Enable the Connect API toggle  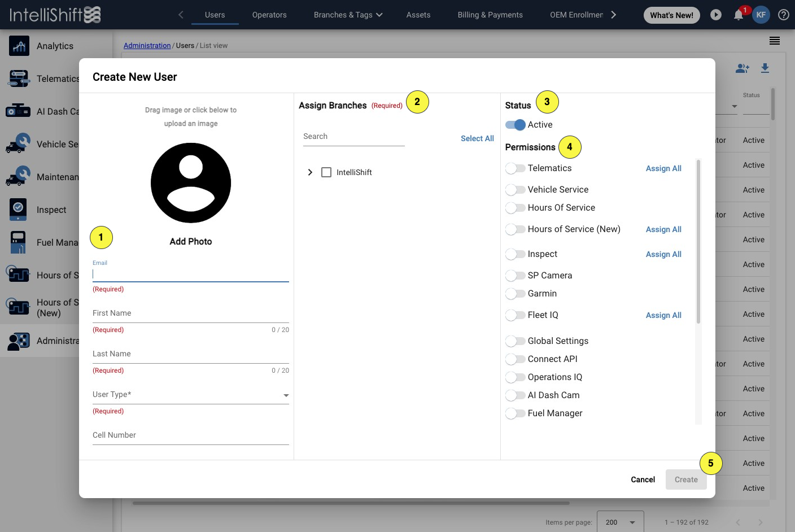click(516, 359)
